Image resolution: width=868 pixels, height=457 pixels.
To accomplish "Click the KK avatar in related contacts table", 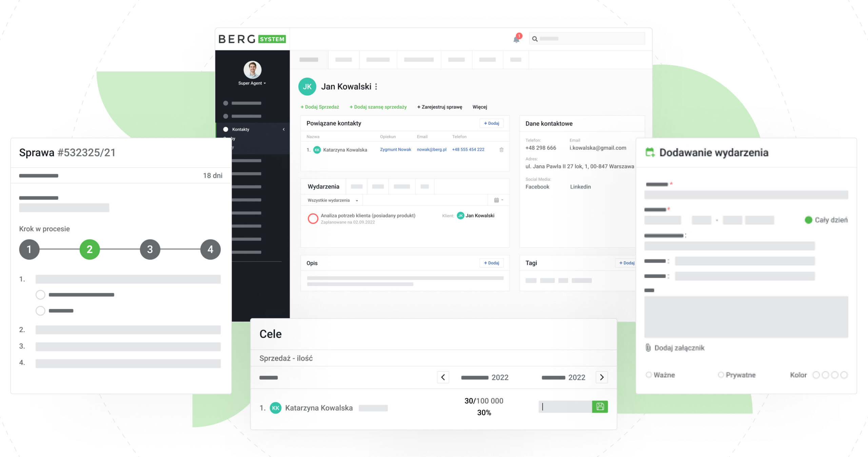I will click(x=317, y=150).
